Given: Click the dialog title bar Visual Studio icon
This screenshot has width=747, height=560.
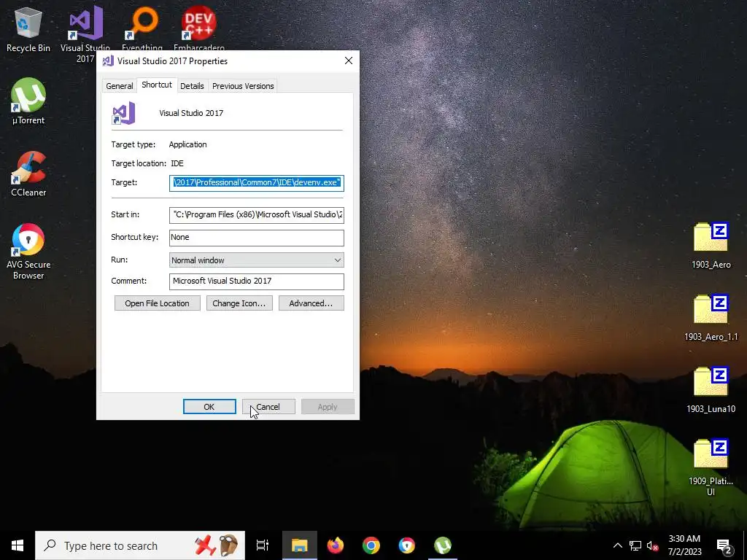Looking at the screenshot, I should pos(108,61).
